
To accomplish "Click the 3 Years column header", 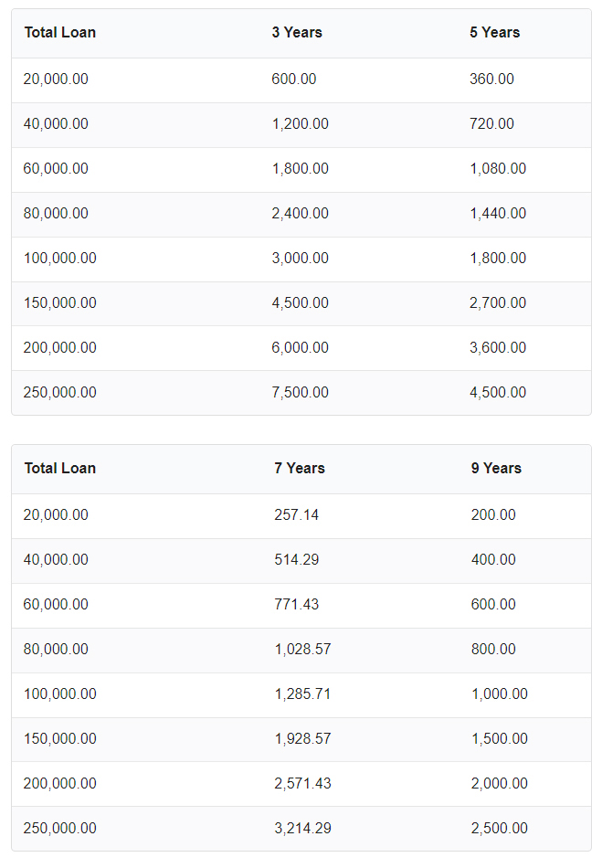I will point(297,32).
